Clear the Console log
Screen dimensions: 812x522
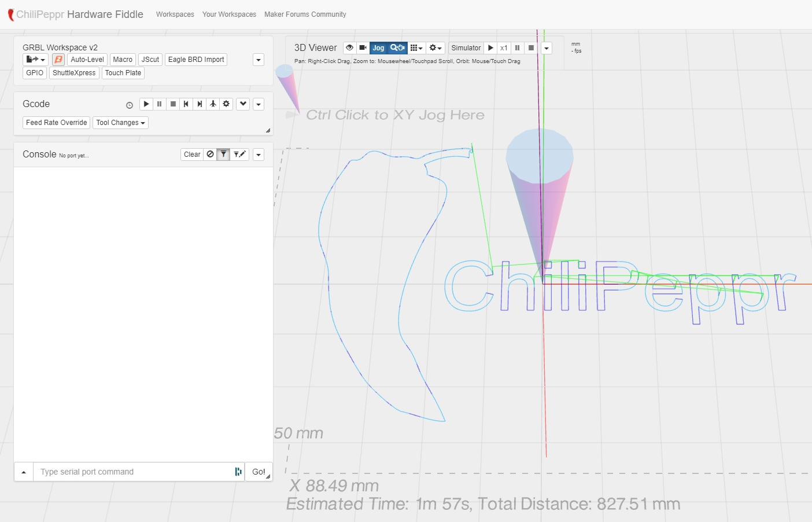pyautogui.click(x=192, y=155)
